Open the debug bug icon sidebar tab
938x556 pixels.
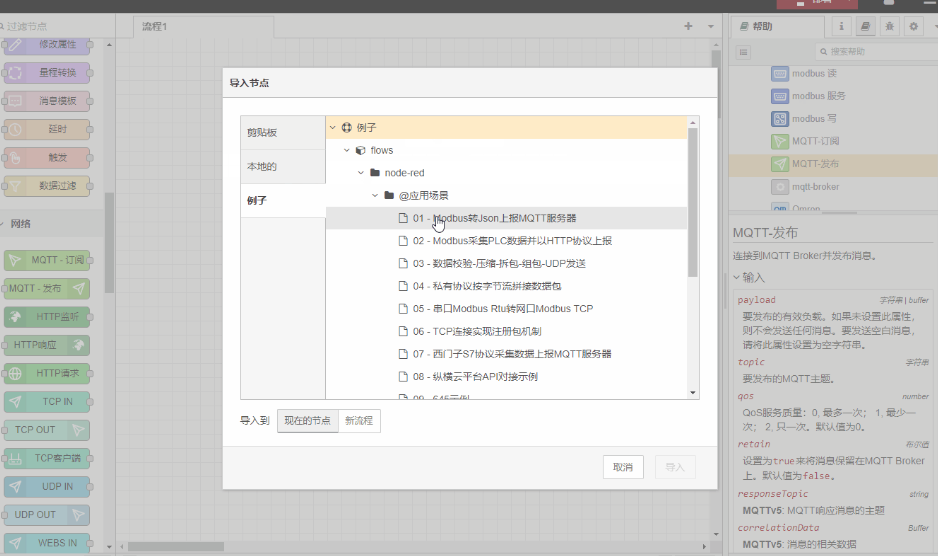click(890, 26)
